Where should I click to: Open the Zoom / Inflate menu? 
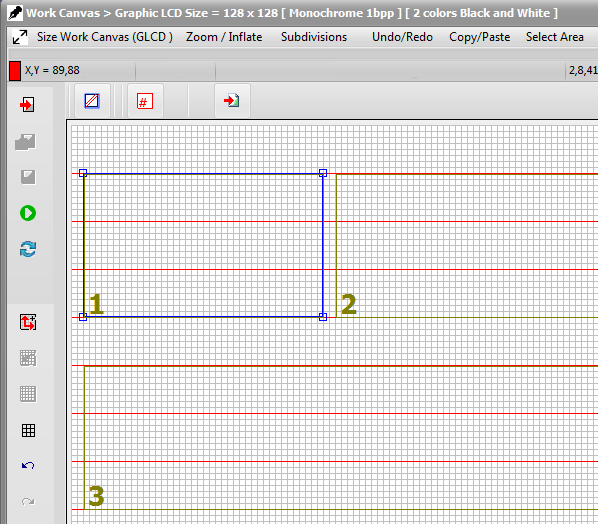pyautogui.click(x=224, y=37)
